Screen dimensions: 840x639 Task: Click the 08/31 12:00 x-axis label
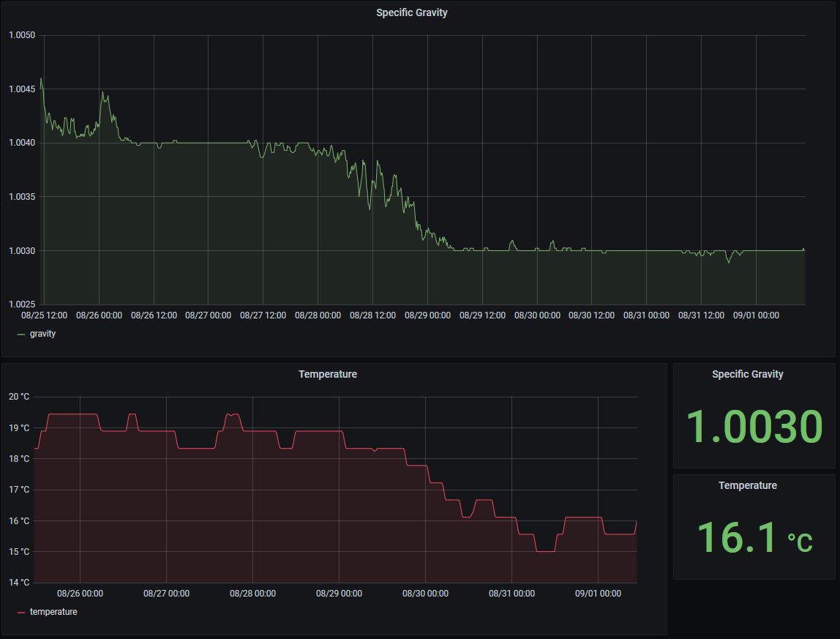701,315
